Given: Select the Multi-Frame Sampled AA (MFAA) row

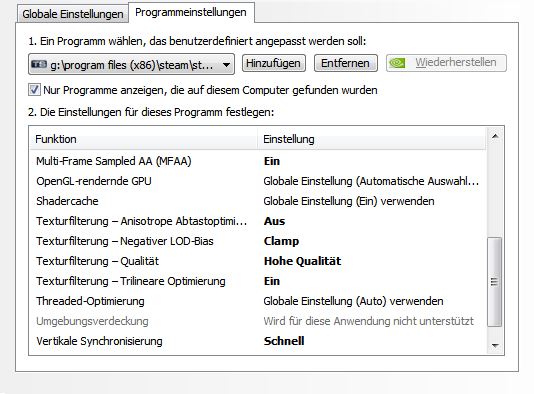Looking at the screenshot, I should coord(258,161).
